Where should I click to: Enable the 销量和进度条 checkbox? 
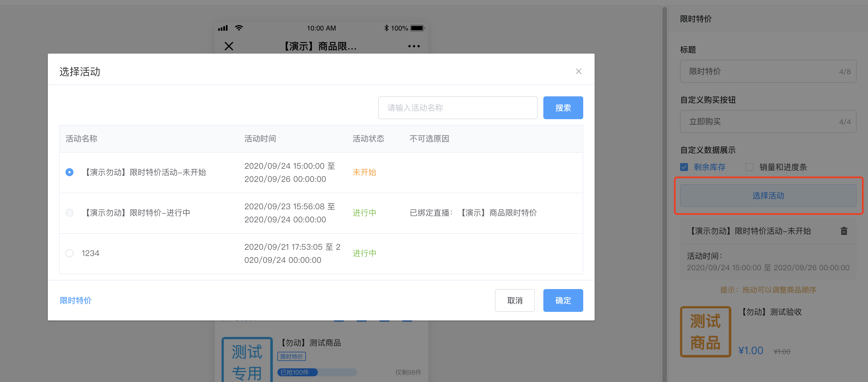(750, 167)
